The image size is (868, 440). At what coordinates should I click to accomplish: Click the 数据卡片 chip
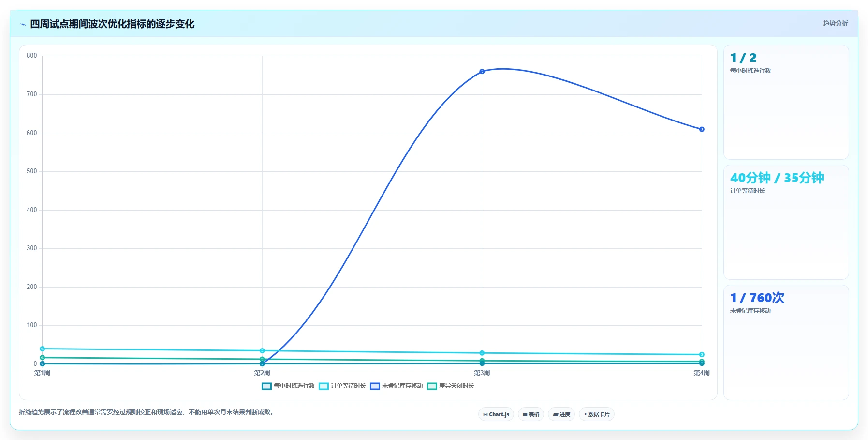[x=597, y=414]
